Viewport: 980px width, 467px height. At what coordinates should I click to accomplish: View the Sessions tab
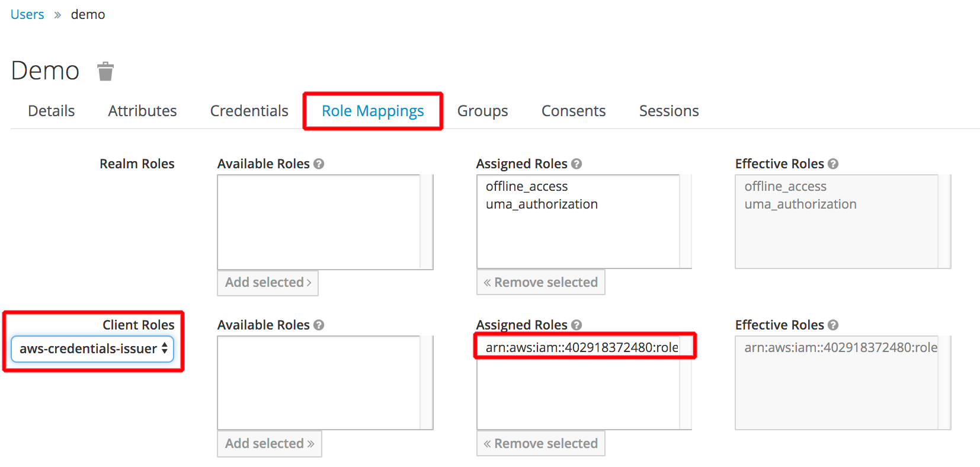pyautogui.click(x=669, y=111)
